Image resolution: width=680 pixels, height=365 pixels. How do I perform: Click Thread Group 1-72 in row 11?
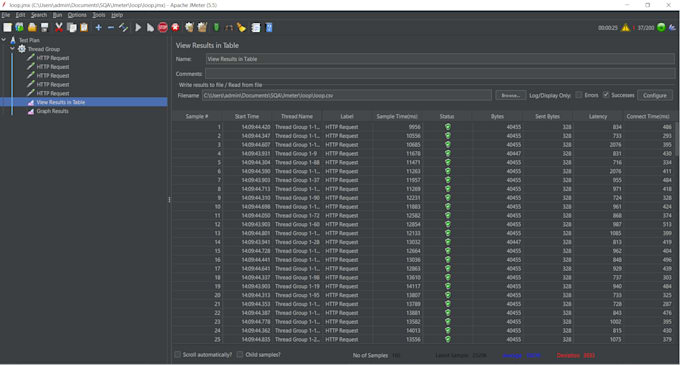[297, 215]
